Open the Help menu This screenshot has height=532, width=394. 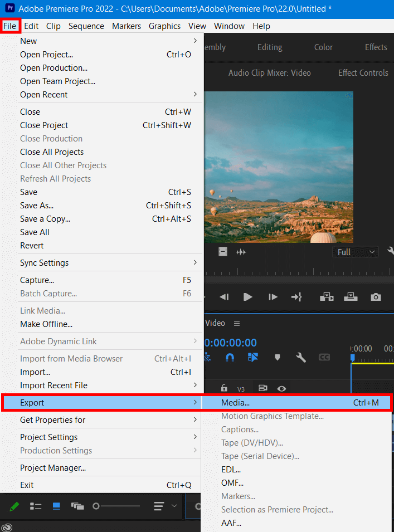[261, 26]
